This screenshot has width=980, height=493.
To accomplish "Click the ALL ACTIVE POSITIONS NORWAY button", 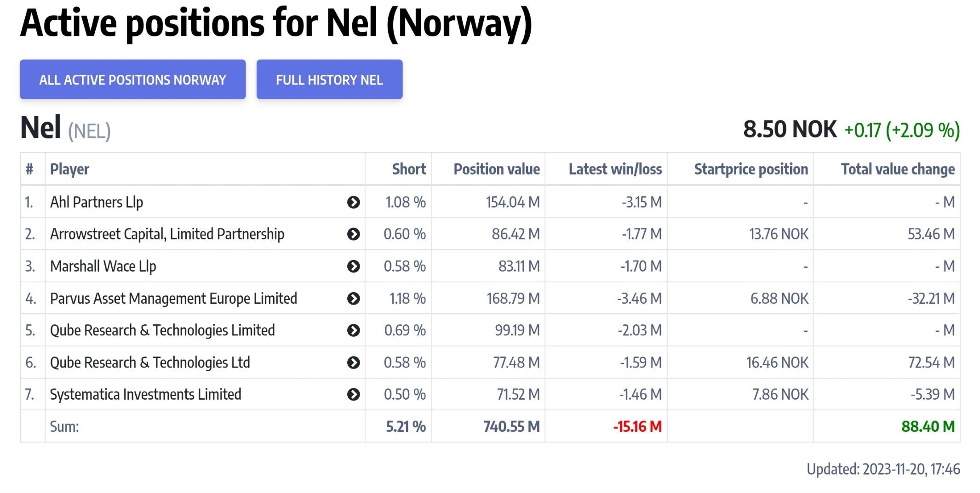I will pos(132,79).
